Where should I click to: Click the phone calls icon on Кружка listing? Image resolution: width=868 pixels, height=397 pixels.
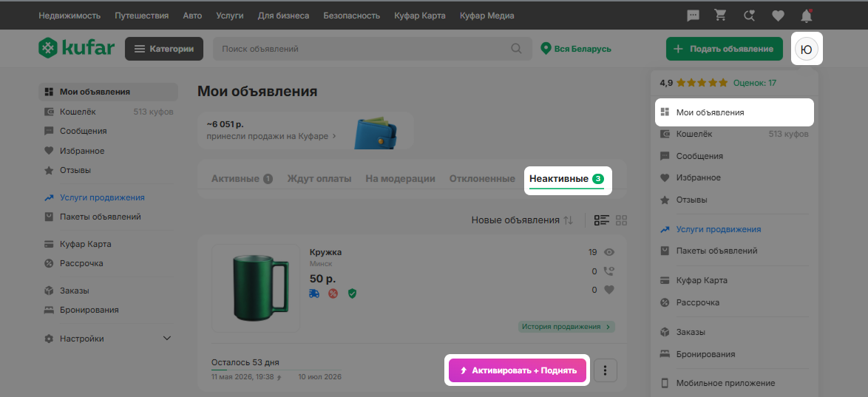(x=609, y=271)
